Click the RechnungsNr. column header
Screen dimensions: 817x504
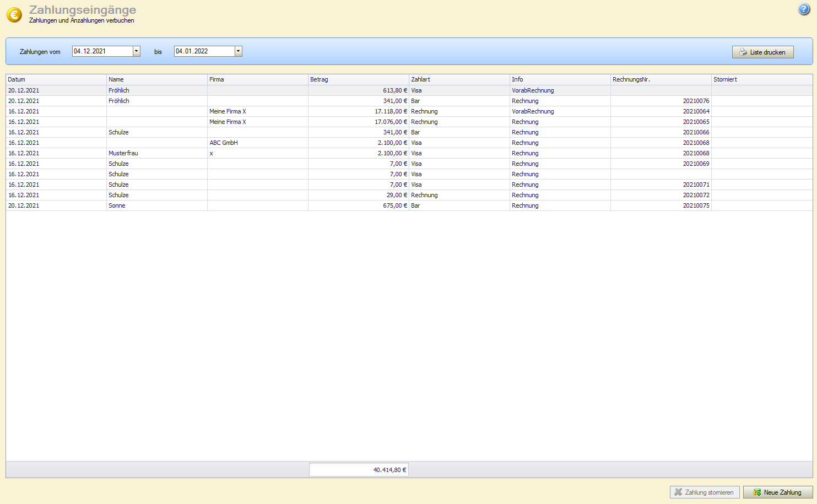660,79
